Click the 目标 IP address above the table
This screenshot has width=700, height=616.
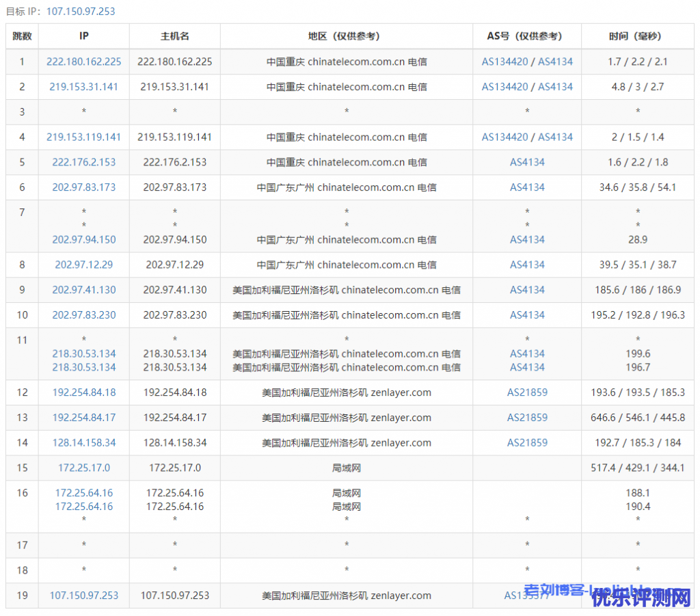[81, 12]
